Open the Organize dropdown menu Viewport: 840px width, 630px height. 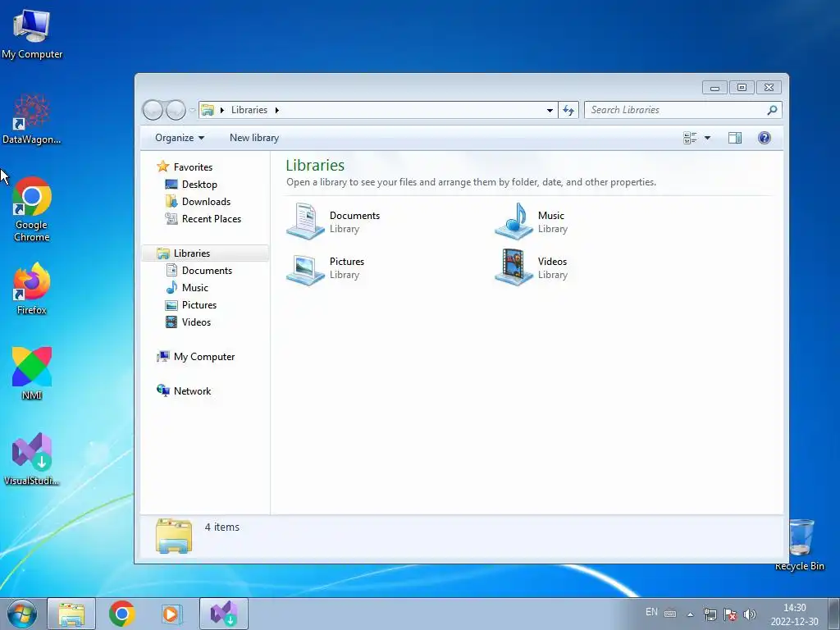[x=180, y=138]
